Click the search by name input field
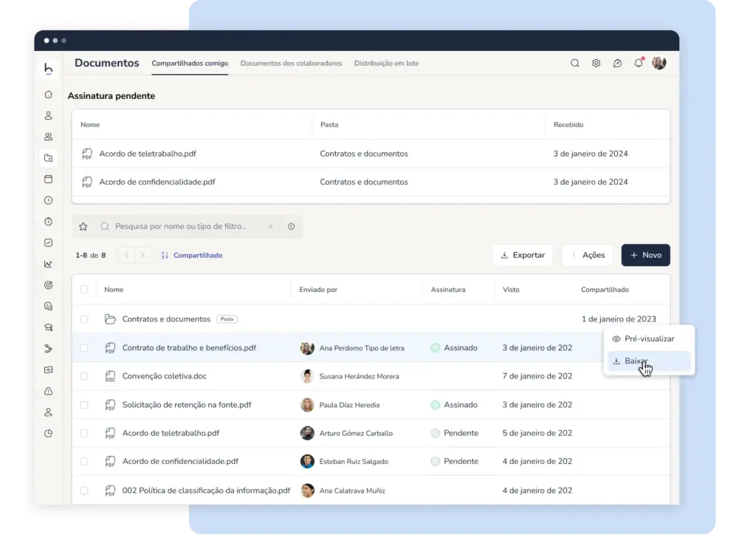 (188, 226)
